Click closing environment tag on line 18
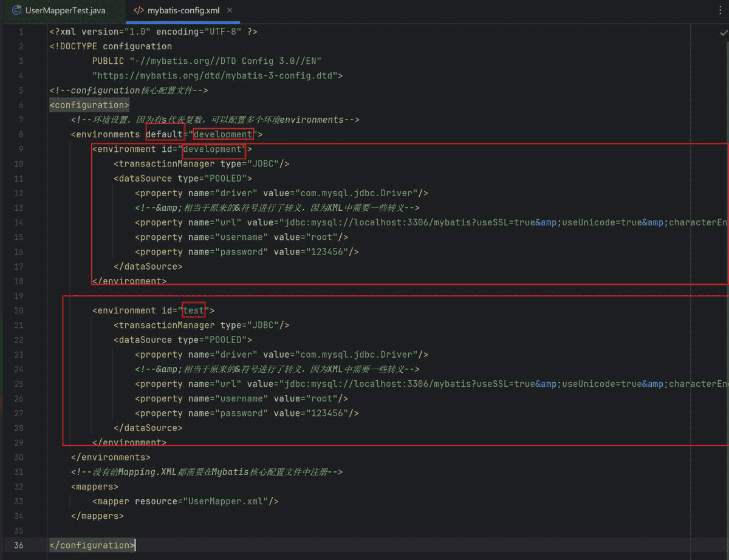The width and height of the screenshot is (729, 560). 129,281
